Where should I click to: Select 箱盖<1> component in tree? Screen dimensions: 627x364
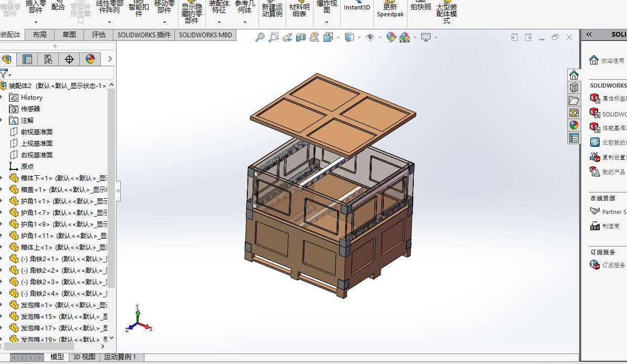(64, 189)
